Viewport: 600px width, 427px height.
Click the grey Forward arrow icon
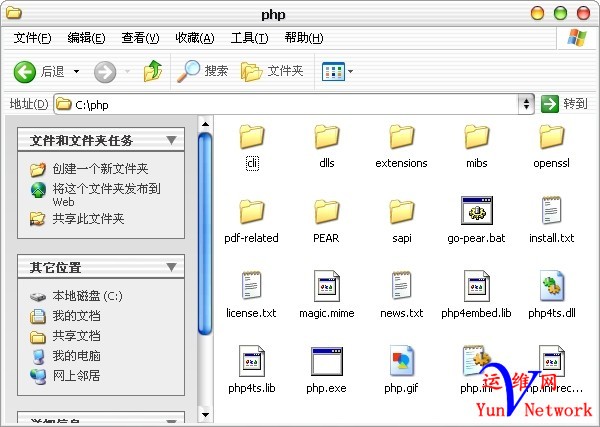click(105, 72)
